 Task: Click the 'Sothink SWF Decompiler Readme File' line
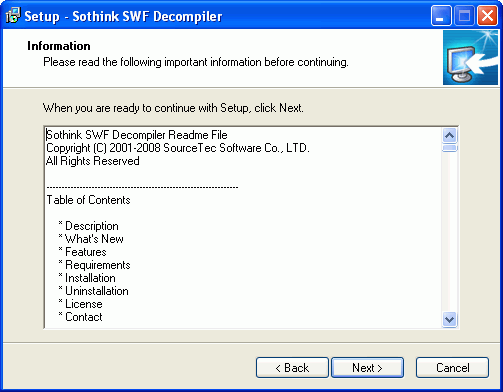click(x=137, y=135)
